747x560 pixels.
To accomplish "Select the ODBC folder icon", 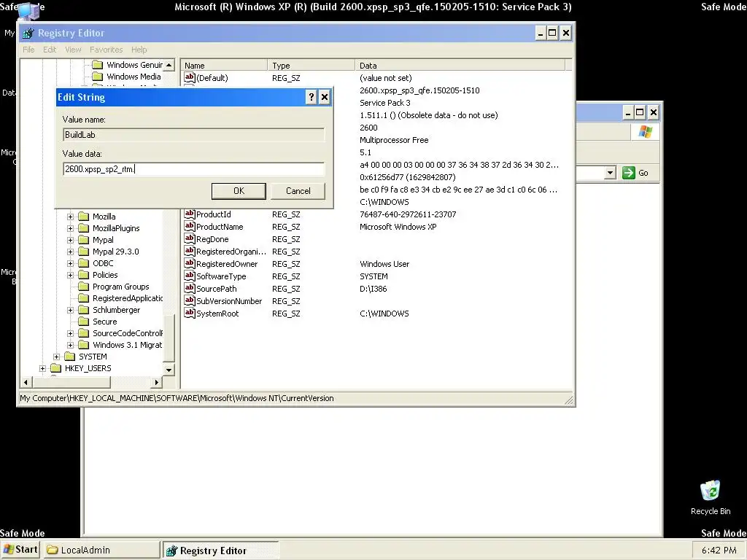I will pyautogui.click(x=84, y=263).
